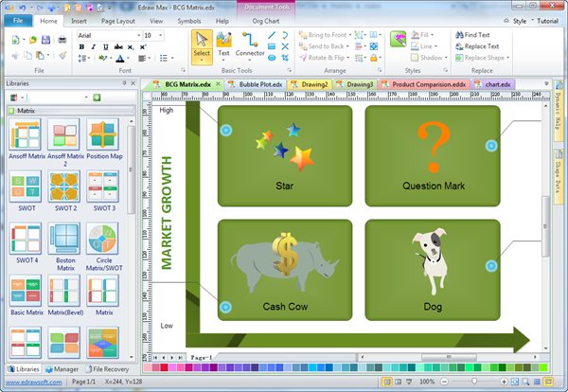568x392 pixels.
Task: Open the Arial font name dropdown
Action: [x=139, y=35]
